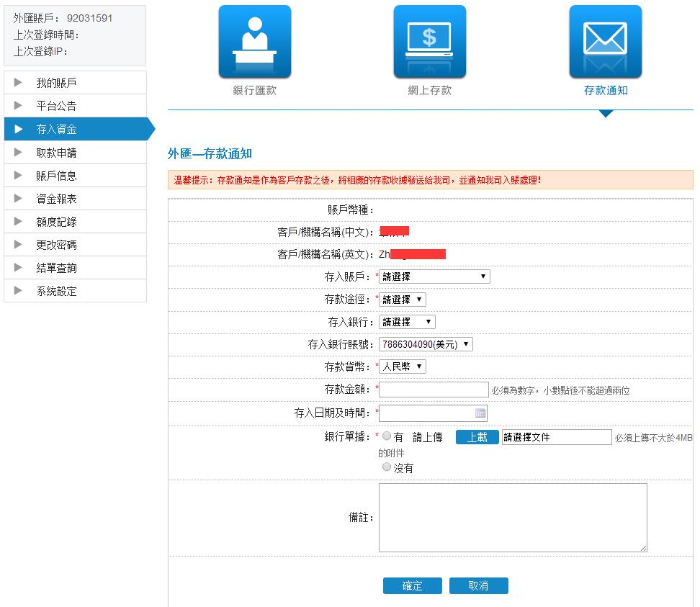Click the 銀行匯款 bank remittance icon

255,42
